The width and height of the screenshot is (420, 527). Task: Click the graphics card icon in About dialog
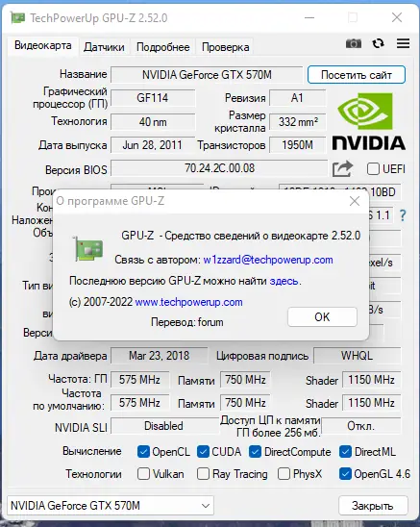(87, 249)
